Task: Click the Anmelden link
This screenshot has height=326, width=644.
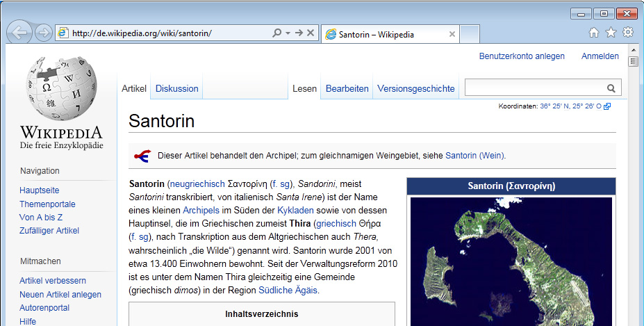Action: (600, 56)
